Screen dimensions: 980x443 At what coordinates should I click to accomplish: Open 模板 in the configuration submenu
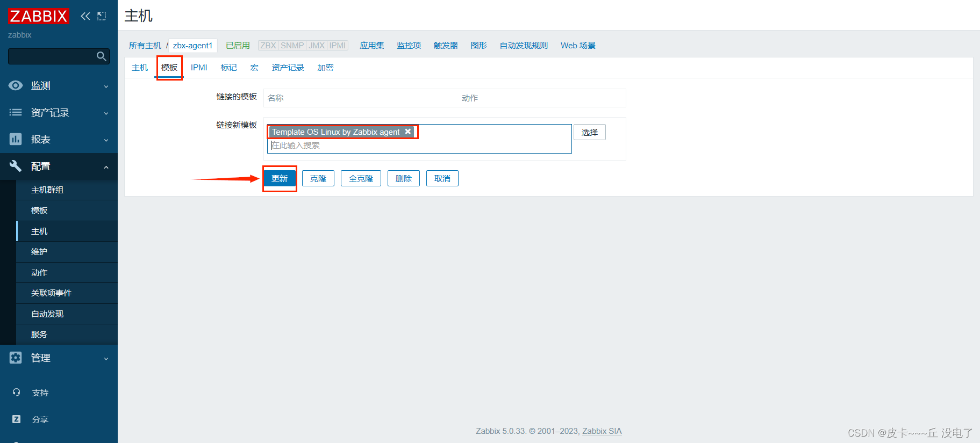(x=67, y=210)
